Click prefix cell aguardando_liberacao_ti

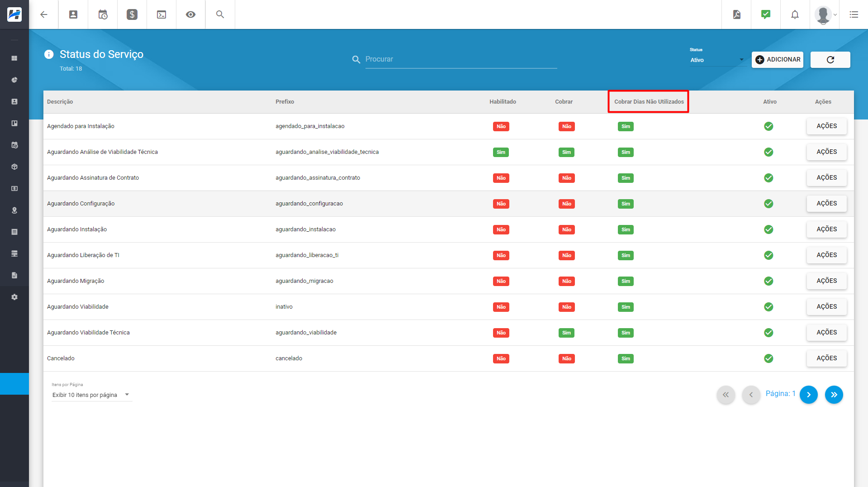click(307, 255)
